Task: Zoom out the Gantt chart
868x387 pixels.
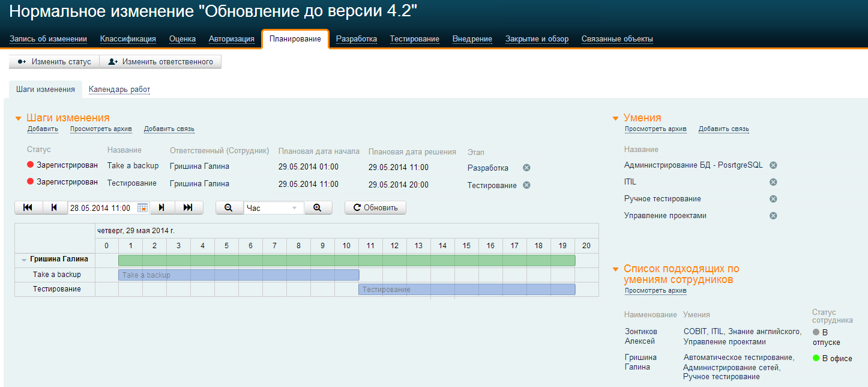Action: pyautogui.click(x=229, y=208)
